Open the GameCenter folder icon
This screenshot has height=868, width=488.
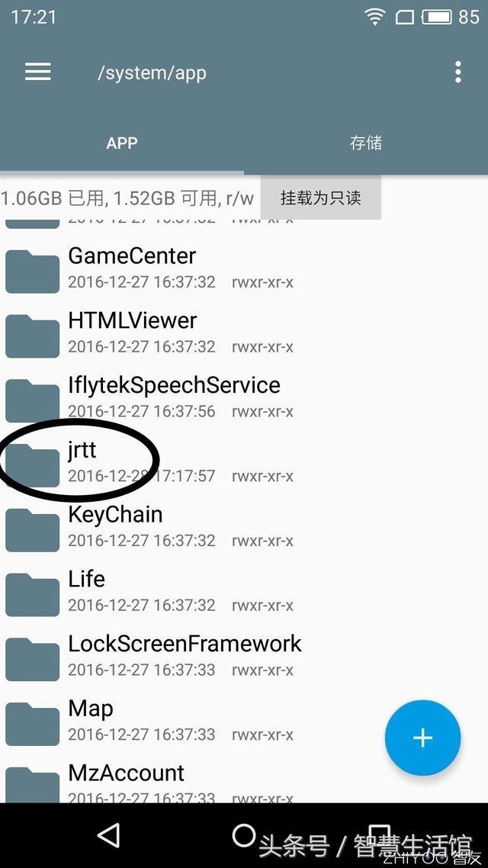coord(32,271)
